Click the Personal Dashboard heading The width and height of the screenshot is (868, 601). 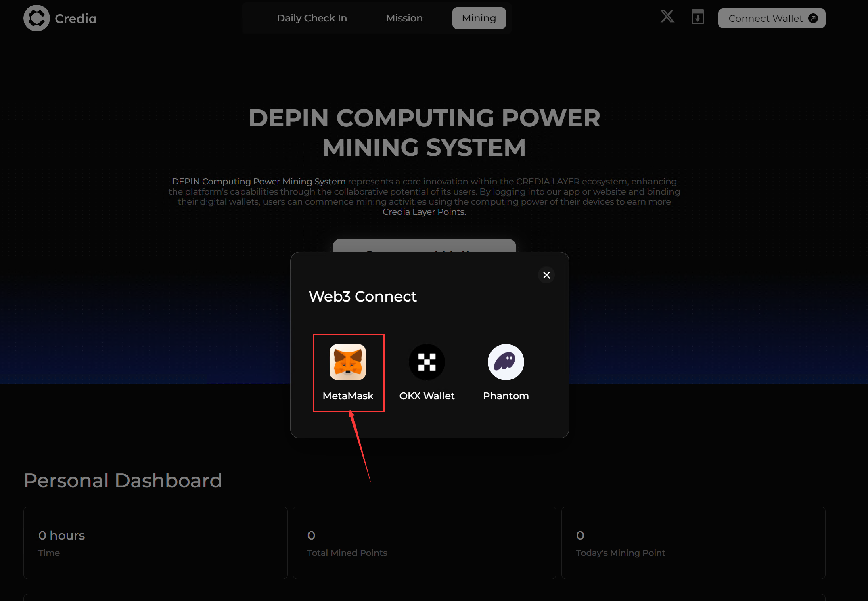click(x=123, y=480)
